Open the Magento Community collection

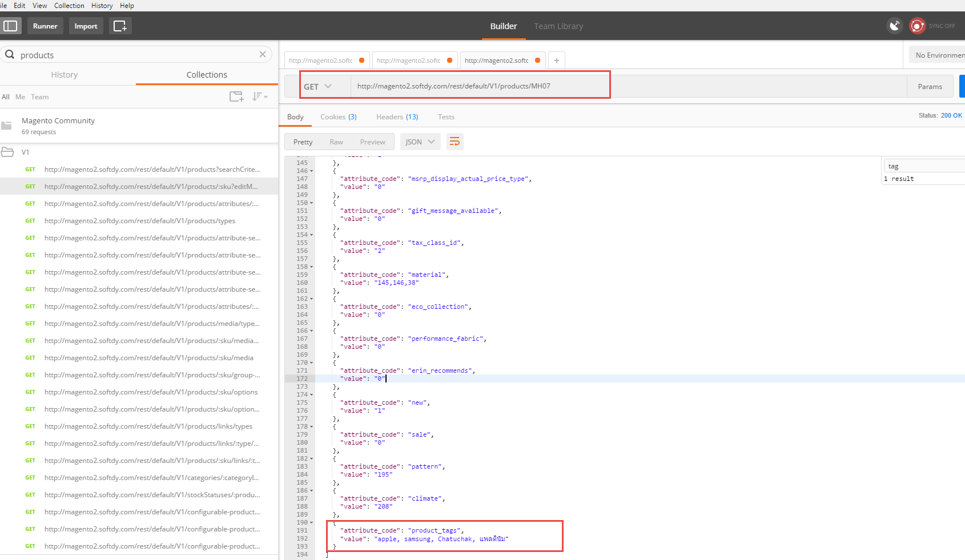click(x=139, y=126)
